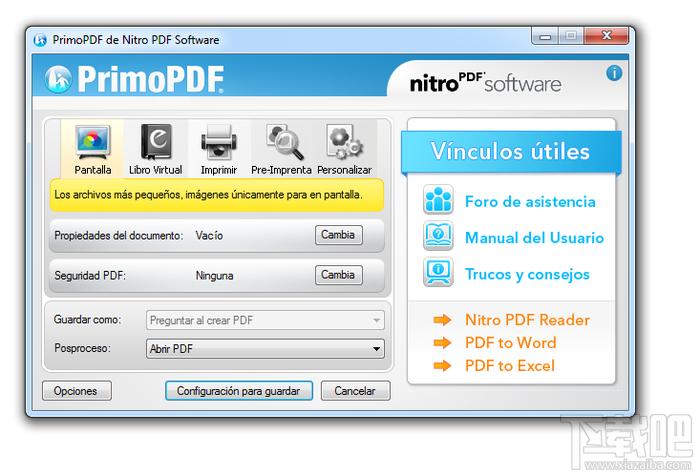Click Cambia for Seguridad PDF

[338, 275]
